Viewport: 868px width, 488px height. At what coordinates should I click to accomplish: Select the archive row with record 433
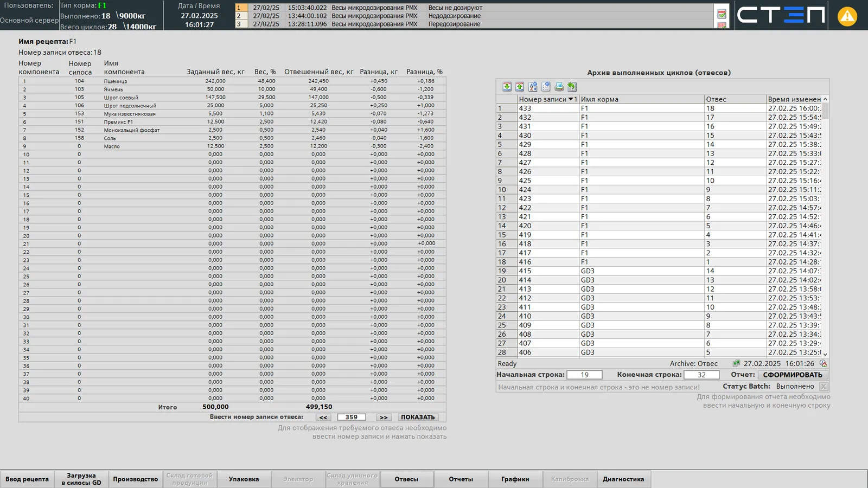coord(659,108)
